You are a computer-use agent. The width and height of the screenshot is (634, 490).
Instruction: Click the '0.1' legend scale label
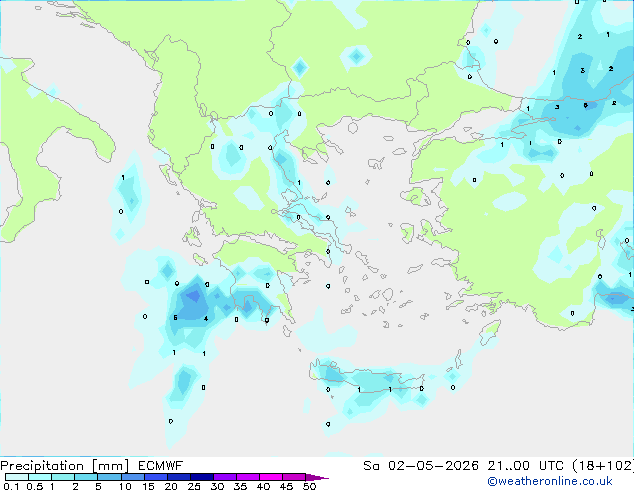[x=11, y=486]
